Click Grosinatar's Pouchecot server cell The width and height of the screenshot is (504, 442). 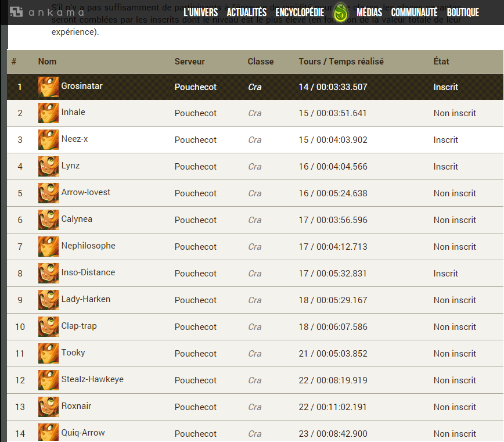196,87
